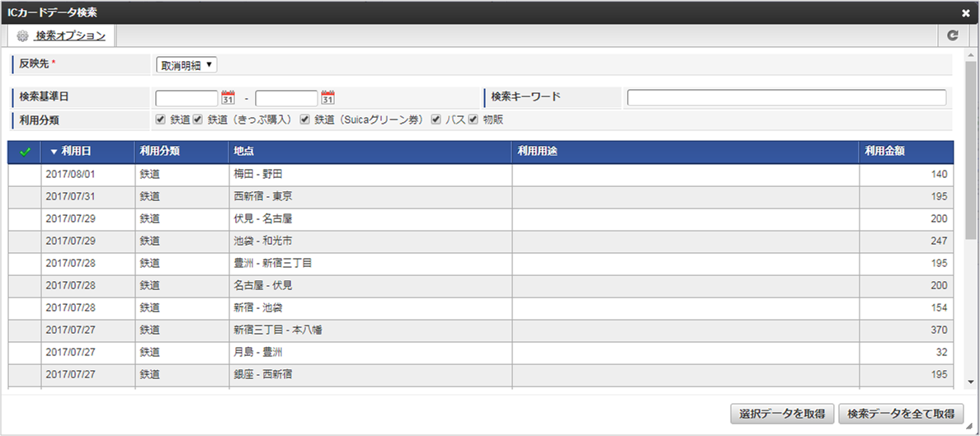This screenshot has height=436, width=980.
Task: Select the row 豊洲 - 新宿三丁目
Action: 481,264
